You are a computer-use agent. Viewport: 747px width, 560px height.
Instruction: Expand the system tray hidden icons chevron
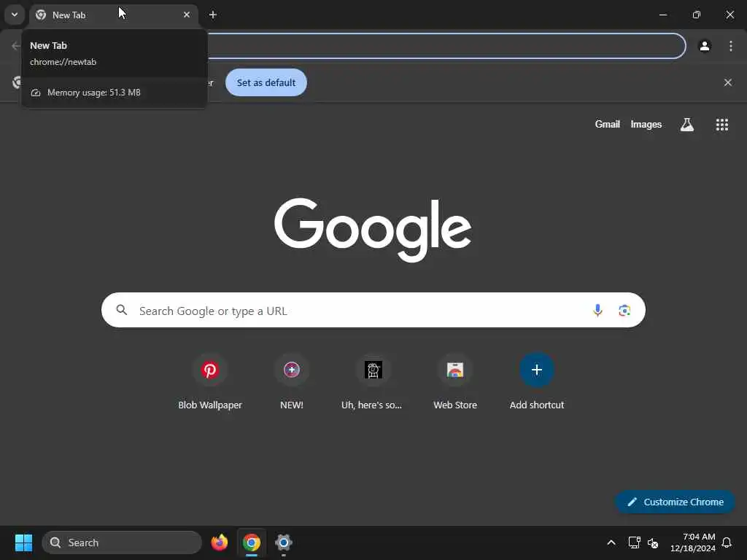tap(611, 542)
